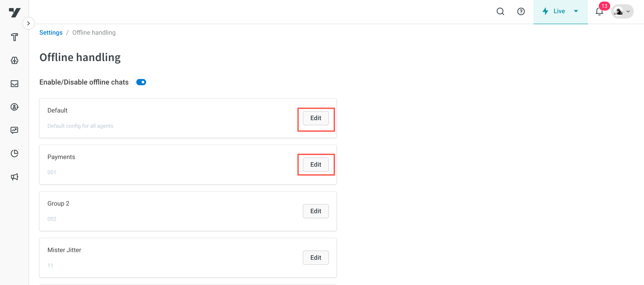Open the builder tool icon in sidebar

point(15,37)
